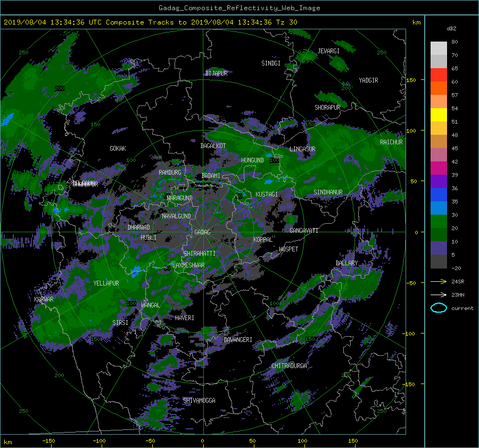Click the Gadag_Composite_Reflectivity_Web_Image title
The width and height of the screenshot is (479, 448).
[239, 8]
